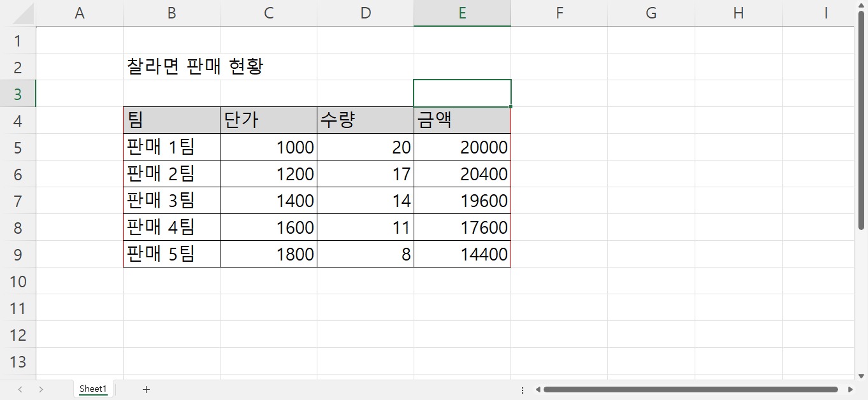Select row 3 header
The image size is (868, 400).
[18, 94]
